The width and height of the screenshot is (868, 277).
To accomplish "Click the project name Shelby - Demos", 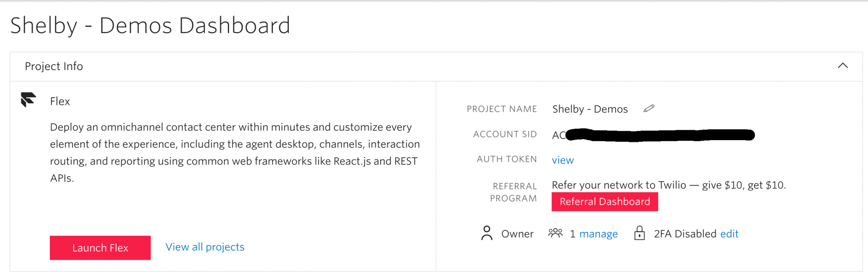I will pos(590,108).
